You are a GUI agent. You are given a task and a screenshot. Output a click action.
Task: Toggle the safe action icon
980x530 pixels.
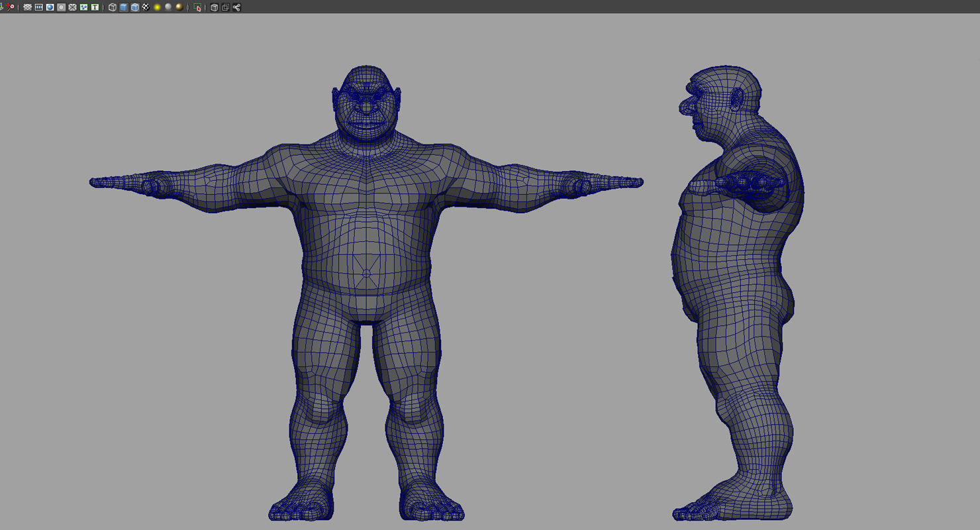click(83, 7)
